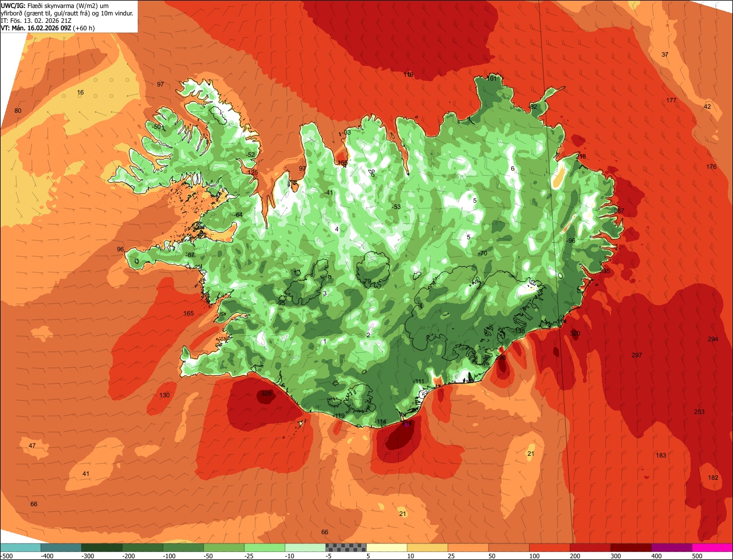
Task: Click the map value '176' at the east edge
Action: (x=711, y=167)
